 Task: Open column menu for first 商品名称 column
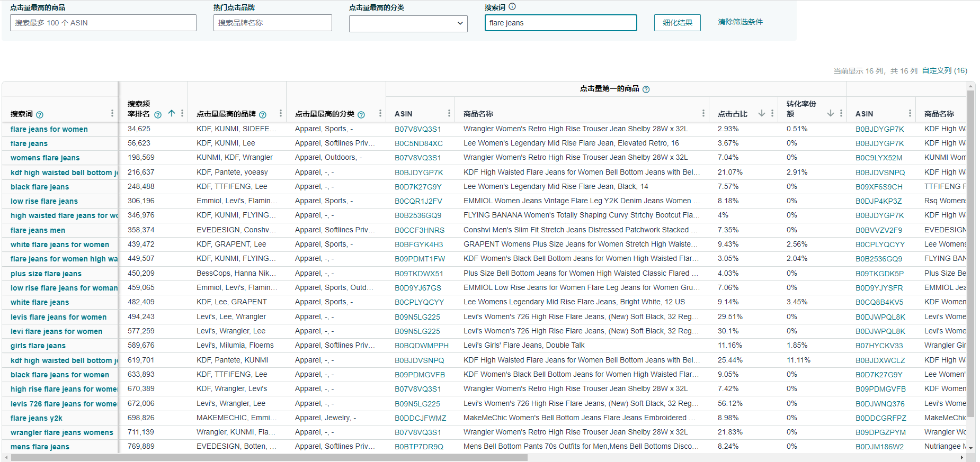coord(703,113)
